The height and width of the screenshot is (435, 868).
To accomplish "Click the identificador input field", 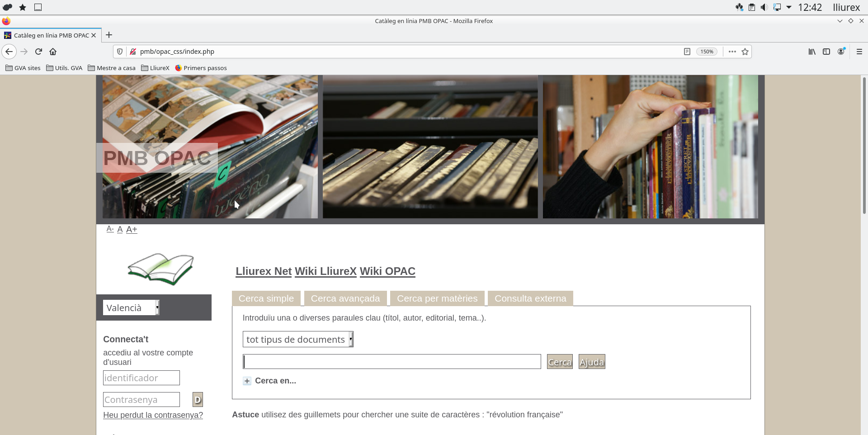I will [x=141, y=378].
